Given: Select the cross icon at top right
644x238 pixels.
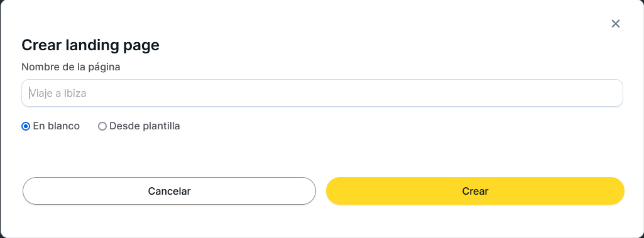Looking at the screenshot, I should pyautogui.click(x=615, y=24).
